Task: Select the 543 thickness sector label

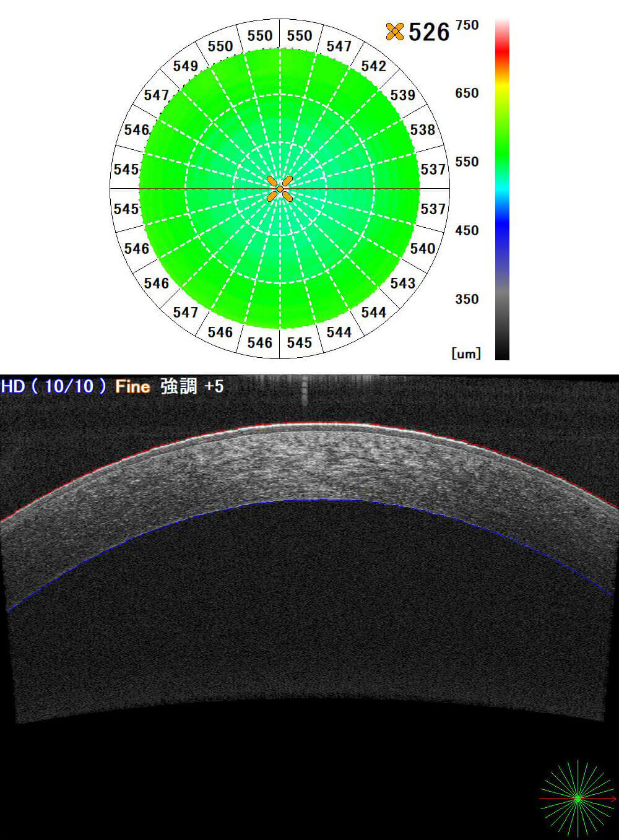Action: coord(402,284)
